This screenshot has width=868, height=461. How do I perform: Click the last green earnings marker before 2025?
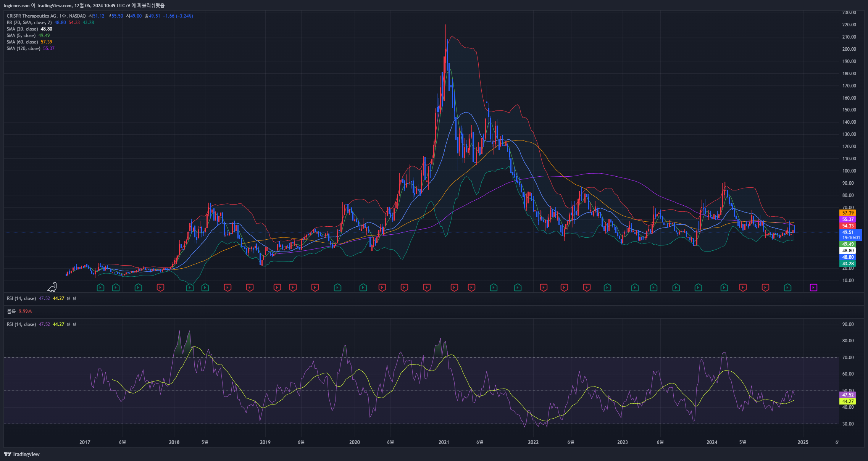point(787,288)
